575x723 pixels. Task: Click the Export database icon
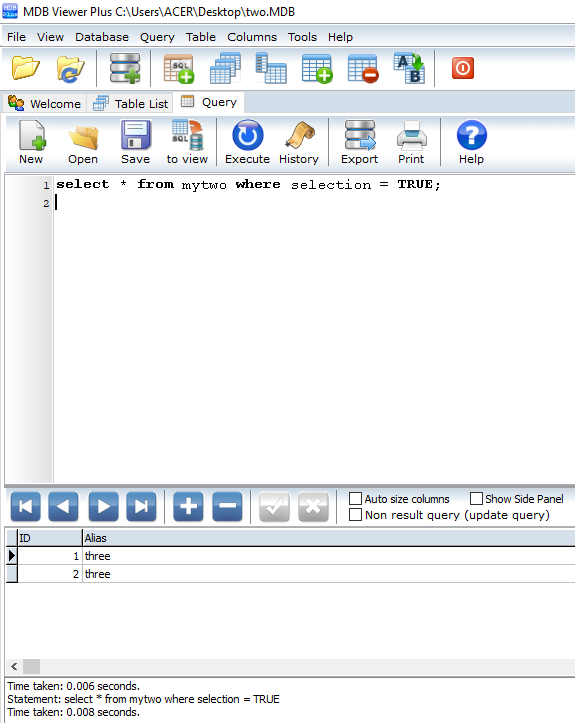360,136
